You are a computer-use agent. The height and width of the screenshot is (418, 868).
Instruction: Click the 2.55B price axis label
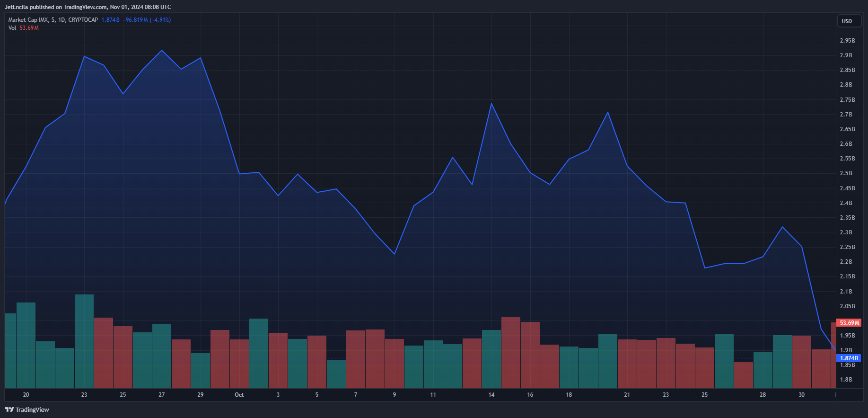pyautogui.click(x=847, y=159)
